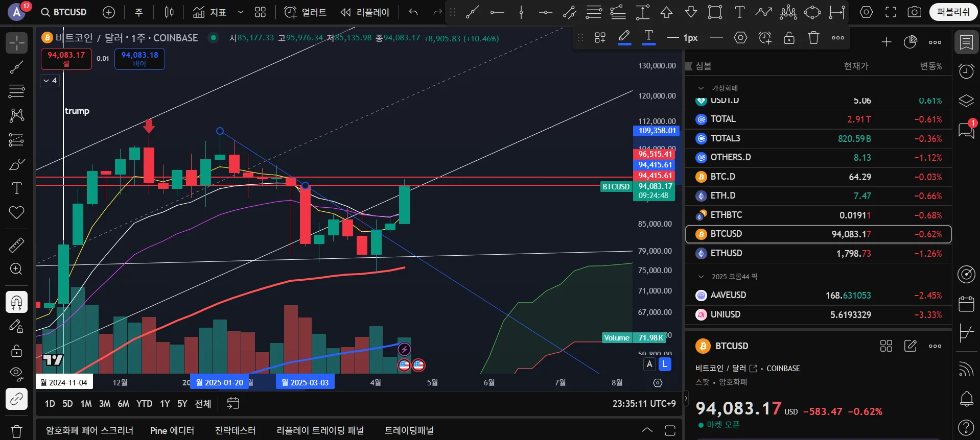
Task: Start the 리플레이 bar replay
Action: pyautogui.click(x=365, y=12)
